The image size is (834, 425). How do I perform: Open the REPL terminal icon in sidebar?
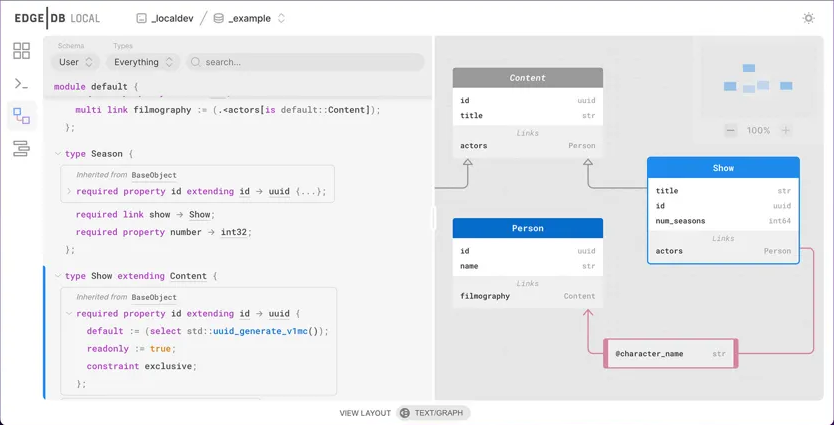21,83
